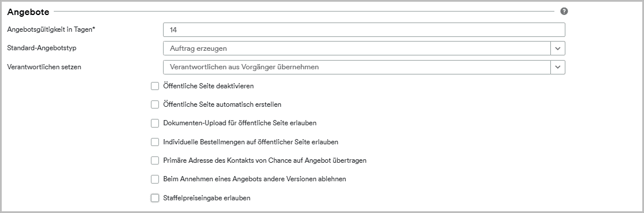Enable Primäre Adresse des Kontakts übertragen checkbox

(155, 160)
